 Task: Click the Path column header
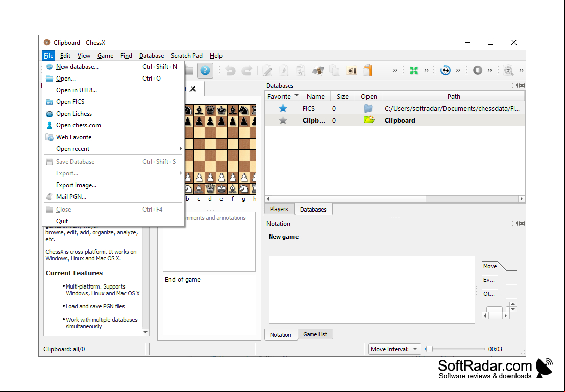click(454, 96)
